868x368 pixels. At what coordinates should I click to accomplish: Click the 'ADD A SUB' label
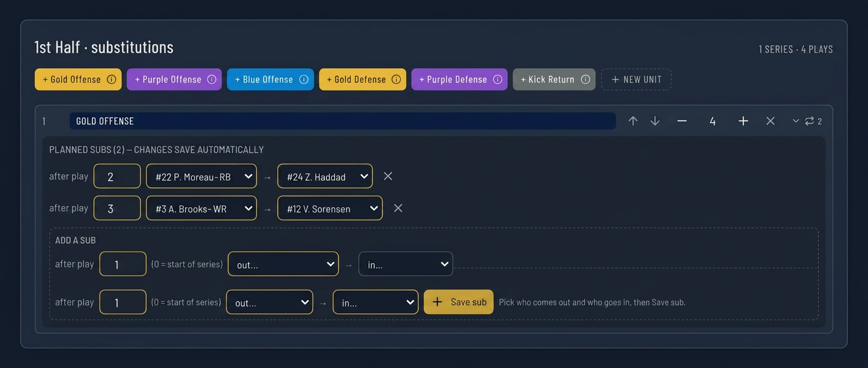(76, 240)
